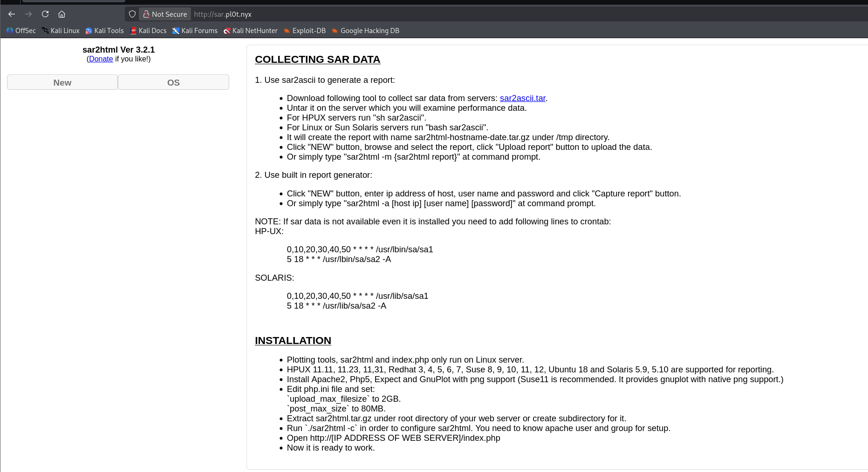Open the Google Hacking DB bookmark
This screenshot has height=472, width=868.
(x=365, y=31)
